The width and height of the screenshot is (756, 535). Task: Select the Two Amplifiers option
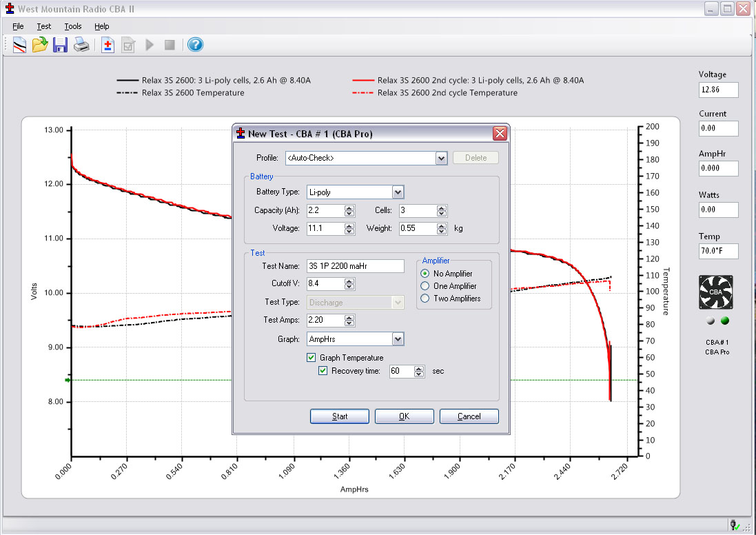[x=425, y=299]
